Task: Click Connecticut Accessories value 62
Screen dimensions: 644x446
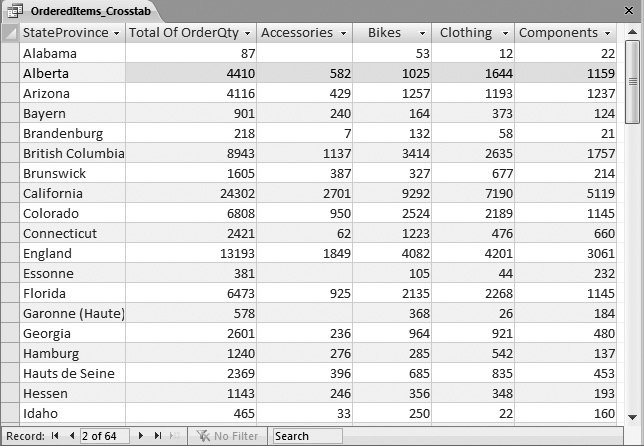Action: tap(304, 233)
